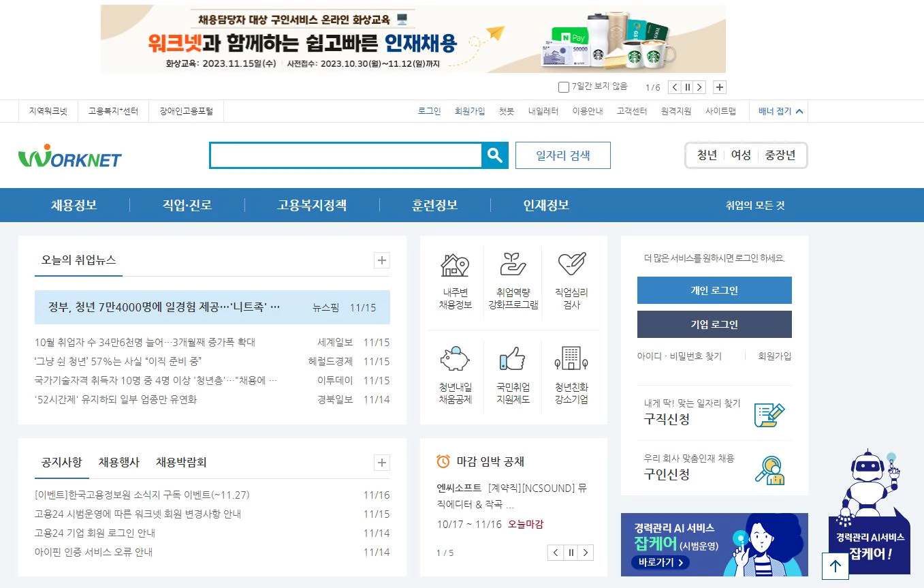Open 인재정보 main menu
The height and width of the screenshot is (588, 924).
tap(546, 205)
